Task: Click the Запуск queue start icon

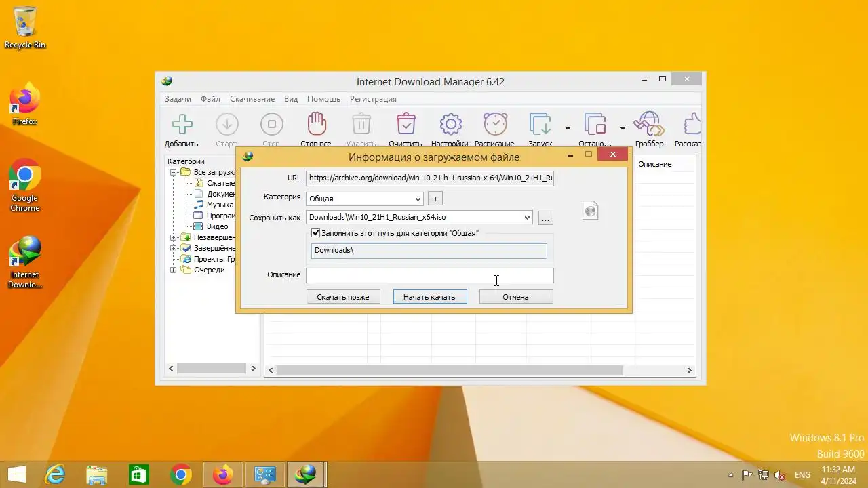Action: point(540,125)
